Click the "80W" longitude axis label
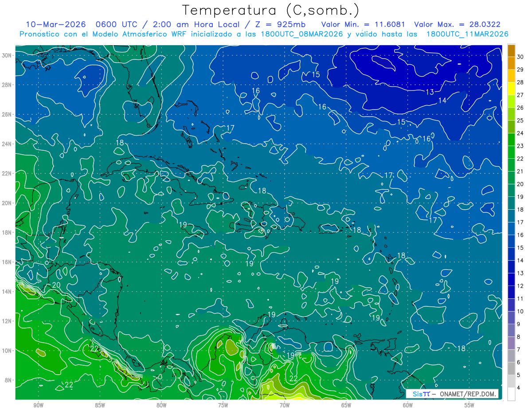Image resolution: width=532 pixels, height=411 pixels. [x=161, y=405]
